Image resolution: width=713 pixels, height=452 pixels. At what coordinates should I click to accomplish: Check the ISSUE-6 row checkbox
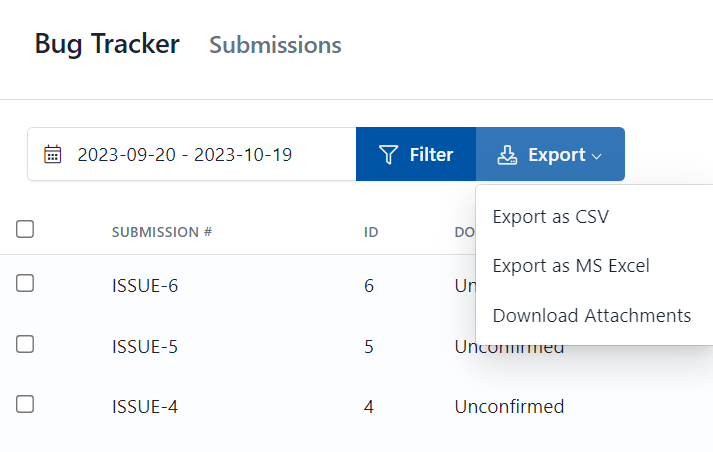26,284
